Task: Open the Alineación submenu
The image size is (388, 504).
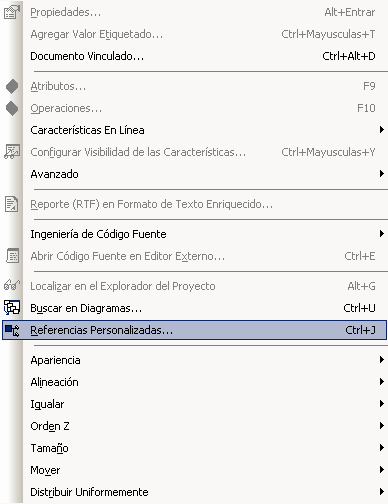Action: (205, 382)
